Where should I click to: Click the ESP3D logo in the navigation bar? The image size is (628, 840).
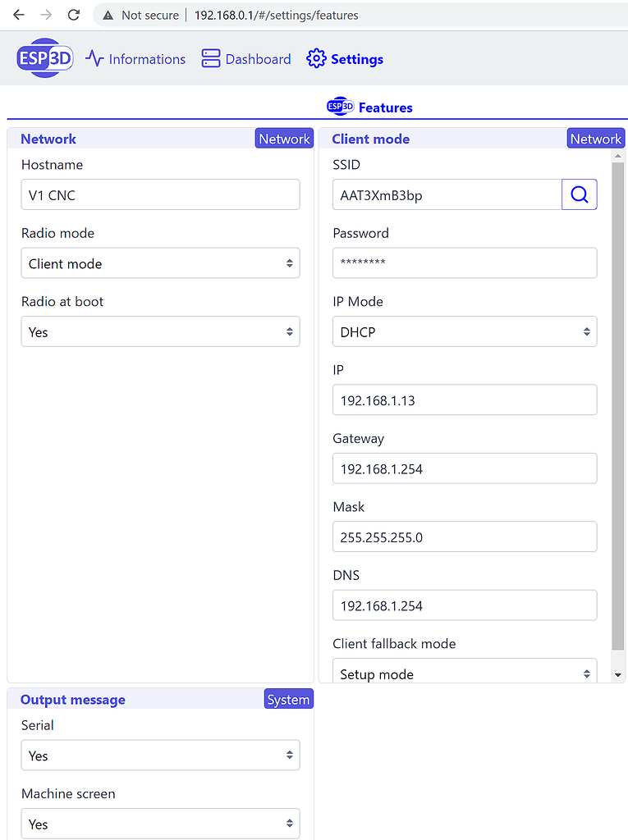(44, 58)
